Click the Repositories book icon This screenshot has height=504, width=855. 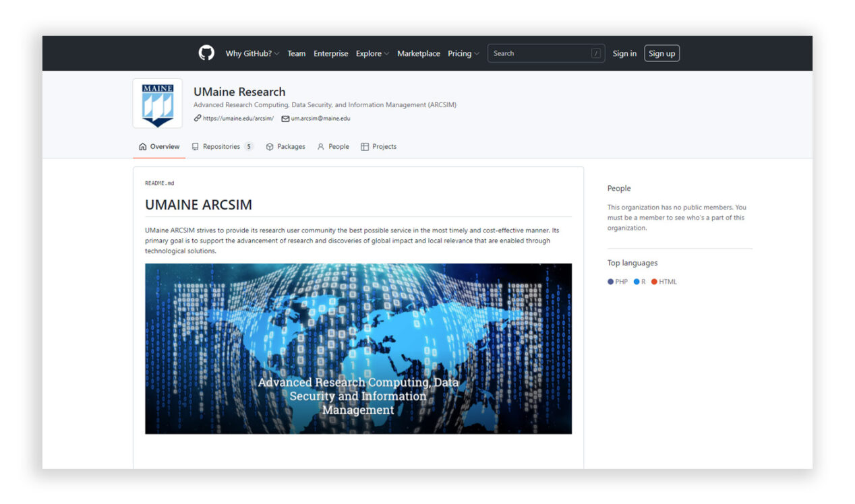click(195, 146)
